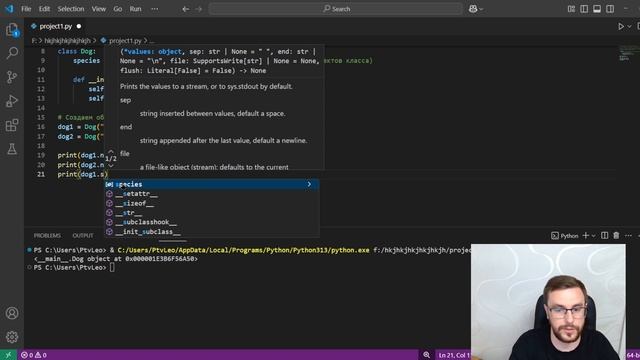Open the Testing flask view

[12, 149]
